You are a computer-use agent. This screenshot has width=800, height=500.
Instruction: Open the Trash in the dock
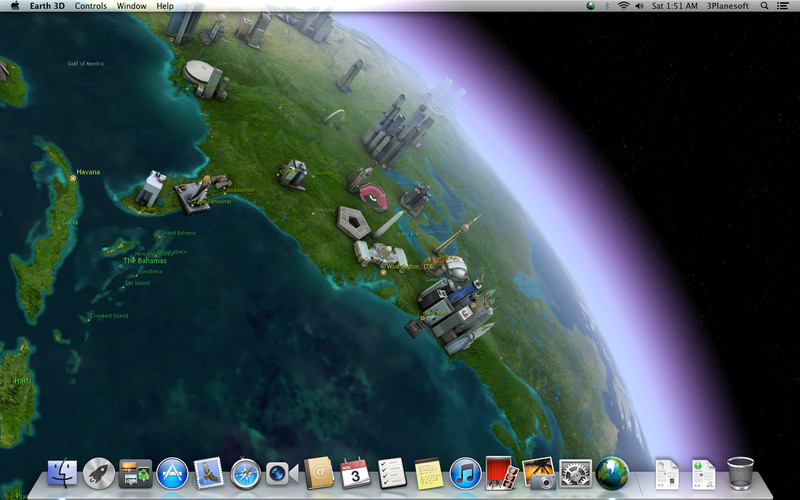(740, 473)
